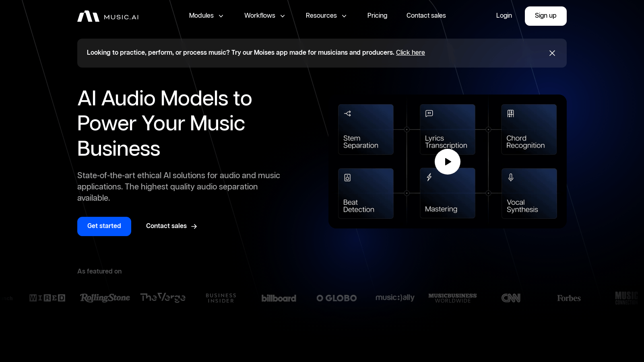Play the product demo video
Screen dimensions: 644x362
(x=448, y=162)
